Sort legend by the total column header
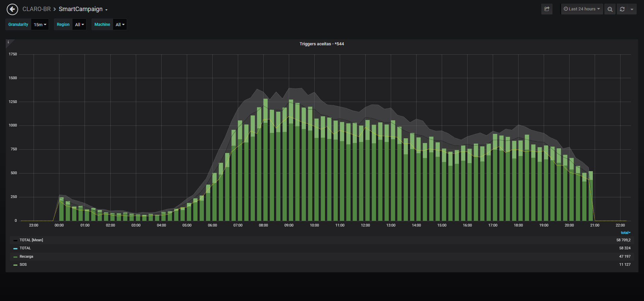The width and height of the screenshot is (644, 301). 626,233
